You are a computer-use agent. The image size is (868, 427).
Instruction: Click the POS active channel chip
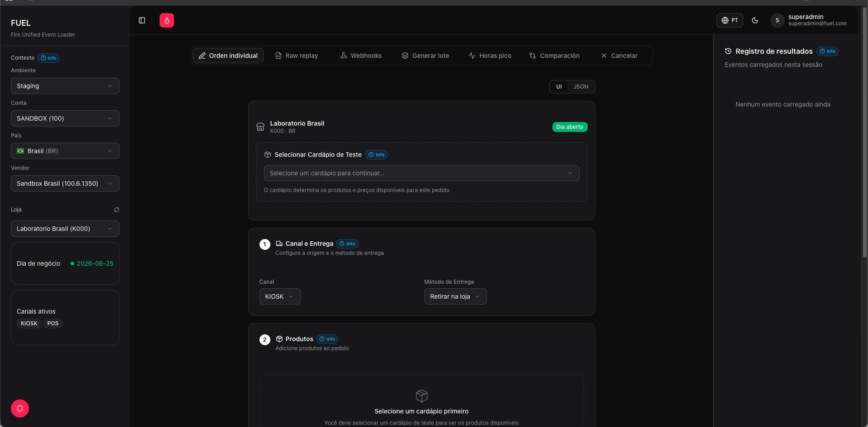pos(53,324)
